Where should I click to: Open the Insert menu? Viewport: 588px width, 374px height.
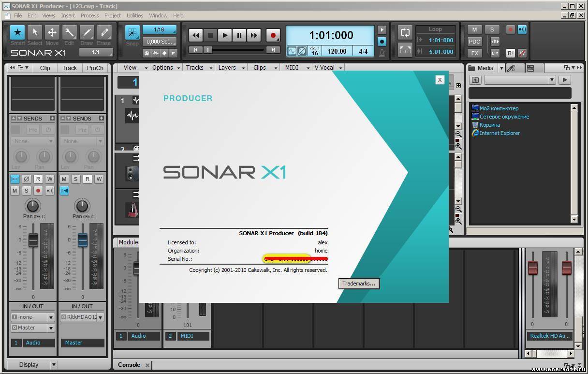point(68,15)
